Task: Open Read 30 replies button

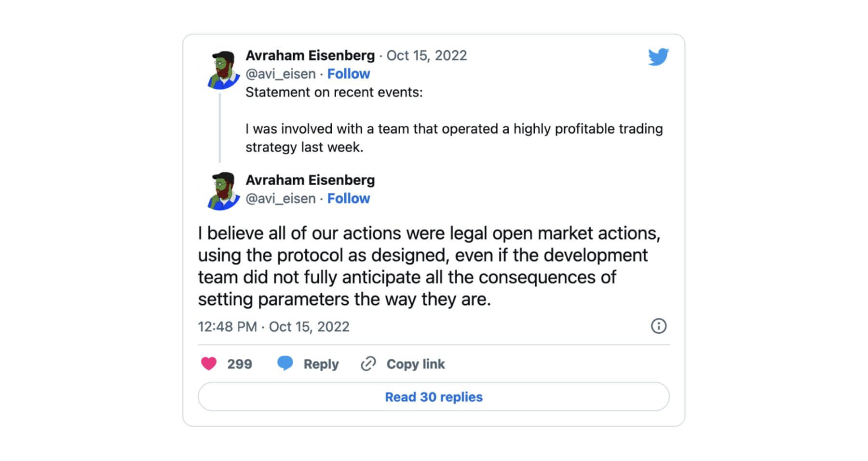Action: [434, 396]
